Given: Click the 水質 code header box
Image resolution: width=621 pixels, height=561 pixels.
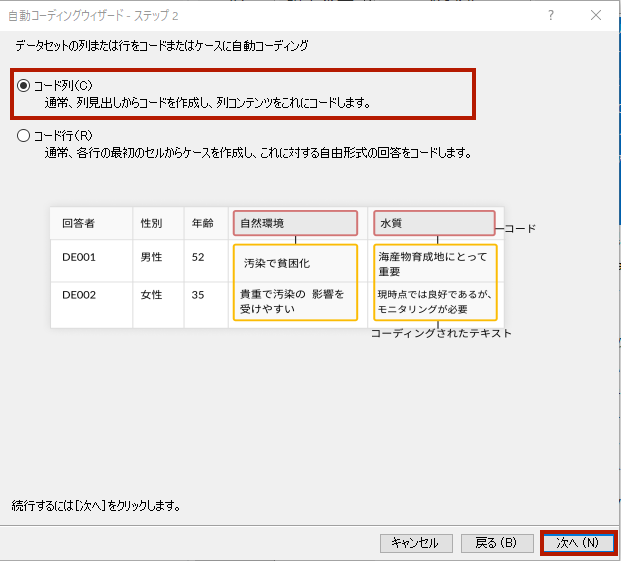Looking at the screenshot, I should click(x=434, y=223).
